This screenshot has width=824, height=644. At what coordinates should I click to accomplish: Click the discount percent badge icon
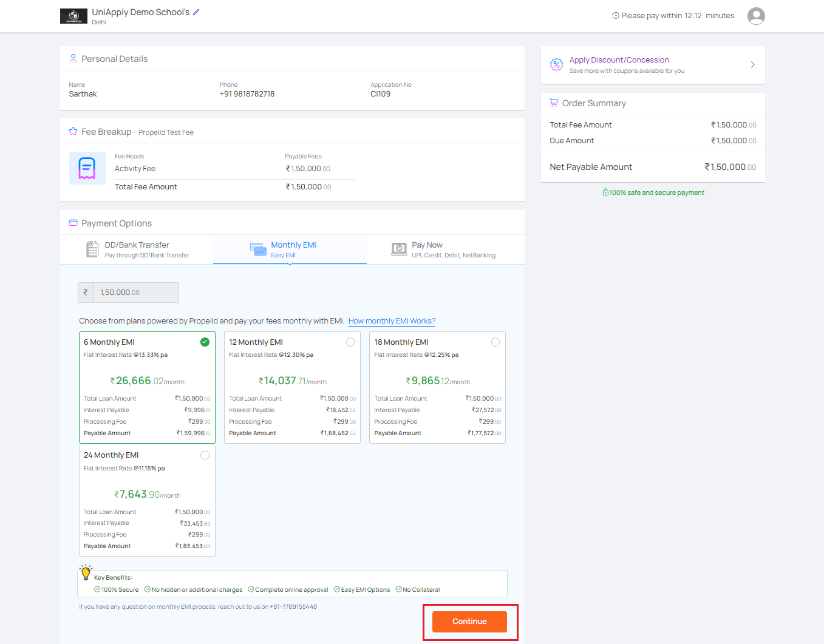pos(556,65)
